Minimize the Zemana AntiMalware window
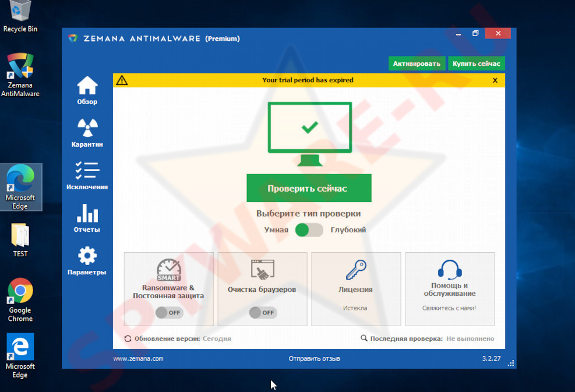This screenshot has height=392, width=575. [x=458, y=34]
